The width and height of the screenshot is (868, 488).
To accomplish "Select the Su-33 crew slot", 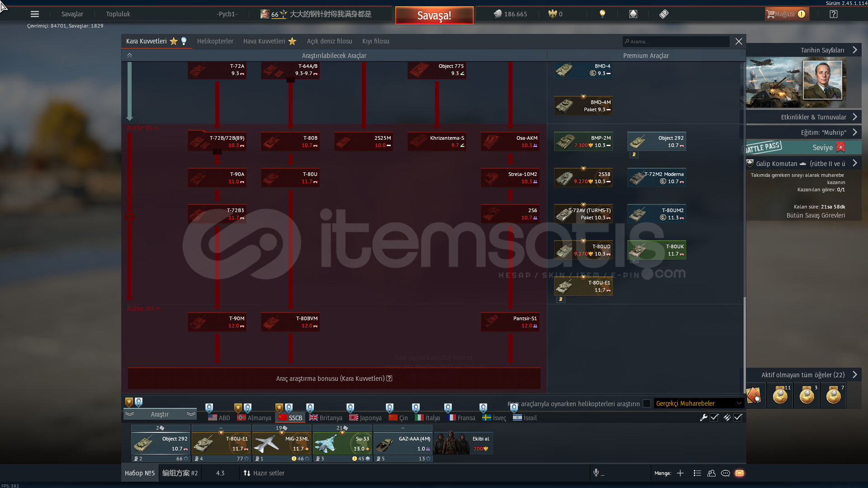I will pos(342,444).
